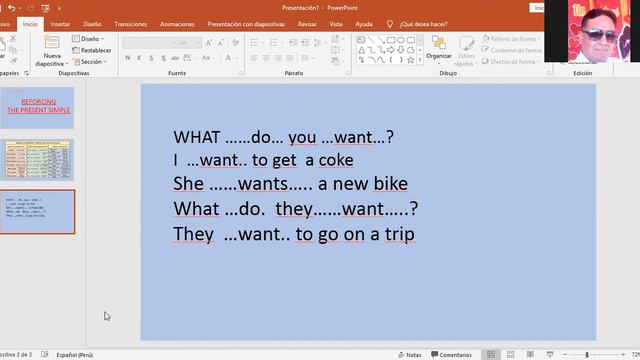Toggle Strikethrough (abc) formatting
The width and height of the screenshot is (640, 360).
pyautogui.click(x=175, y=58)
